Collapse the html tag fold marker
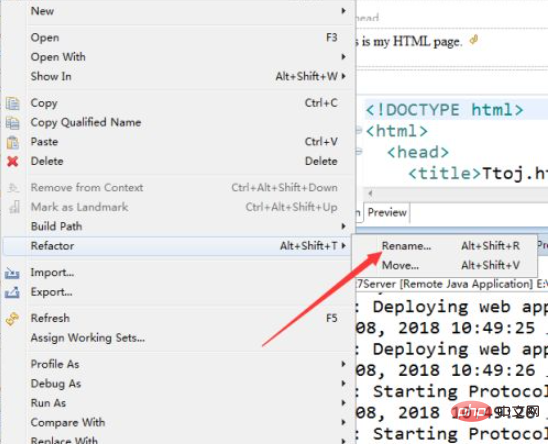The image size is (550, 444). (x=359, y=130)
